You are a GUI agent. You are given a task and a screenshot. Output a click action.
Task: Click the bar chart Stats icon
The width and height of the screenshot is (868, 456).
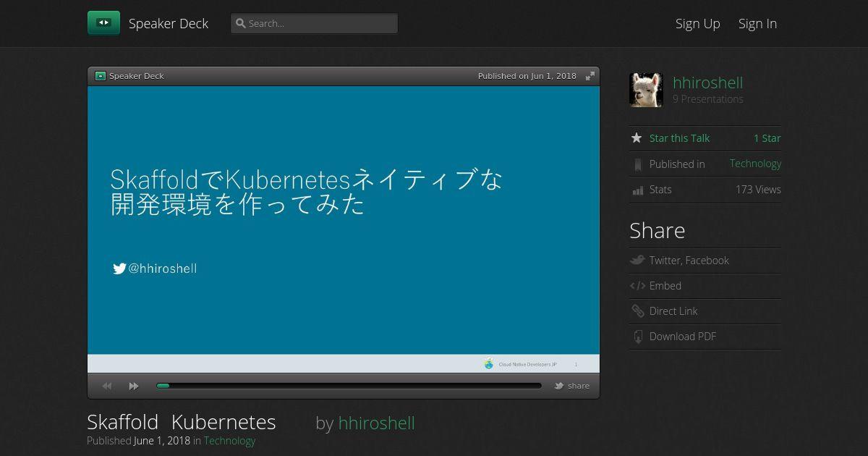637,190
